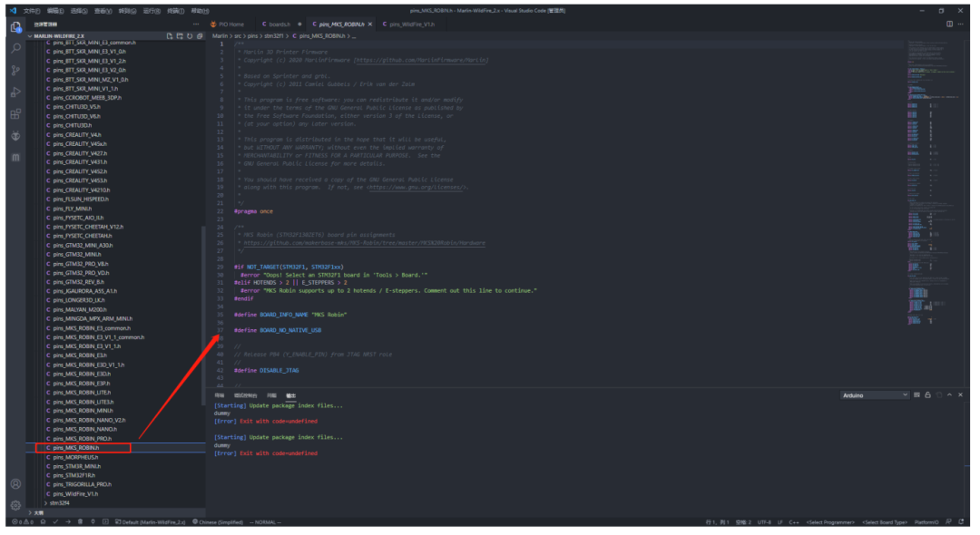Close the pins_MKS_ROBIN.h tab
Viewport: 980px width, 535px height.
pos(370,24)
